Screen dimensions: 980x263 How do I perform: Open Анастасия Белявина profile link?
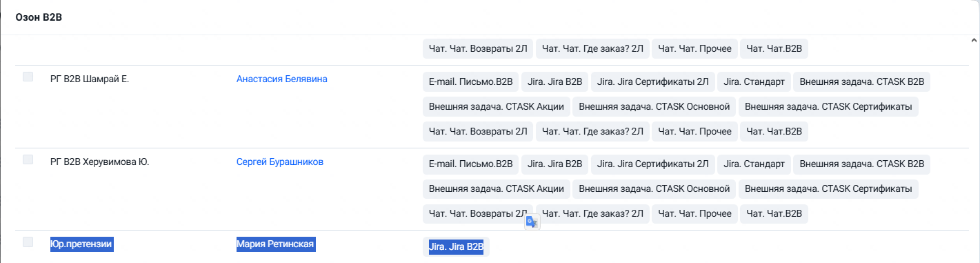point(281,79)
